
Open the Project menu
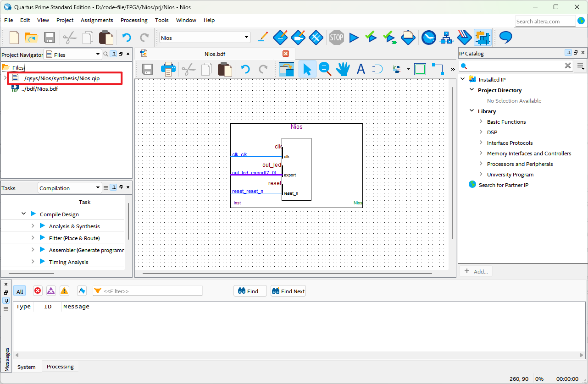click(65, 20)
